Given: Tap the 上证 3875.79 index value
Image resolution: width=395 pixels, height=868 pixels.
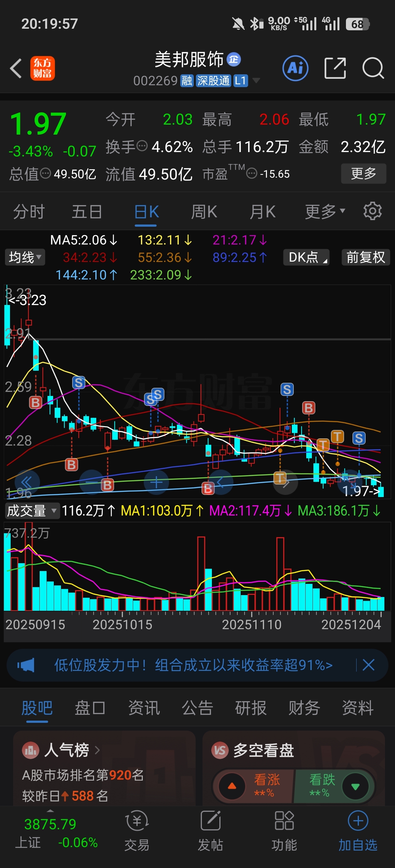Looking at the screenshot, I should pos(50,824).
